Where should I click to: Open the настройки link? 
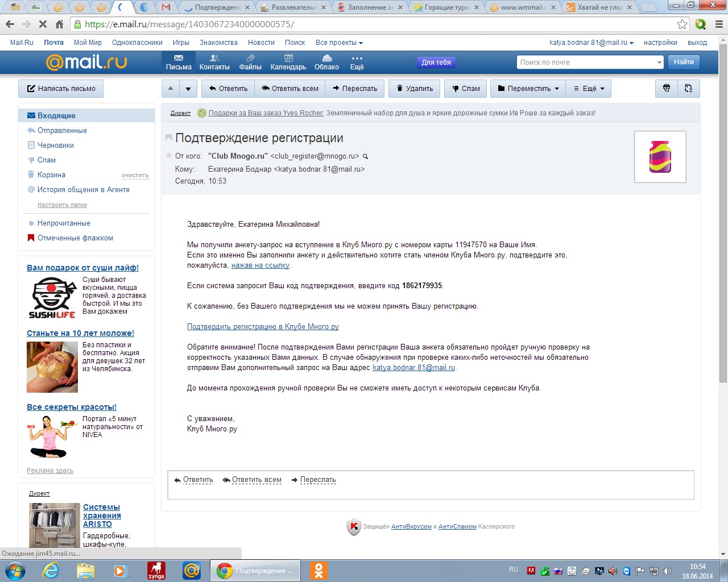(660, 43)
